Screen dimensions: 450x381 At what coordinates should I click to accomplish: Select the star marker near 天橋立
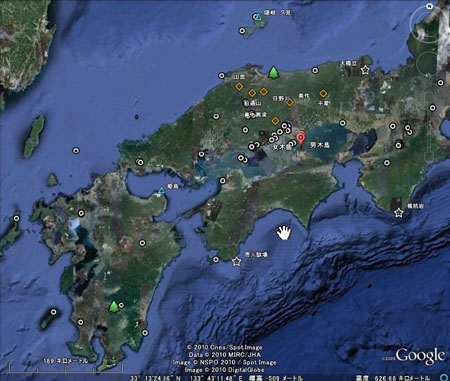point(366,70)
